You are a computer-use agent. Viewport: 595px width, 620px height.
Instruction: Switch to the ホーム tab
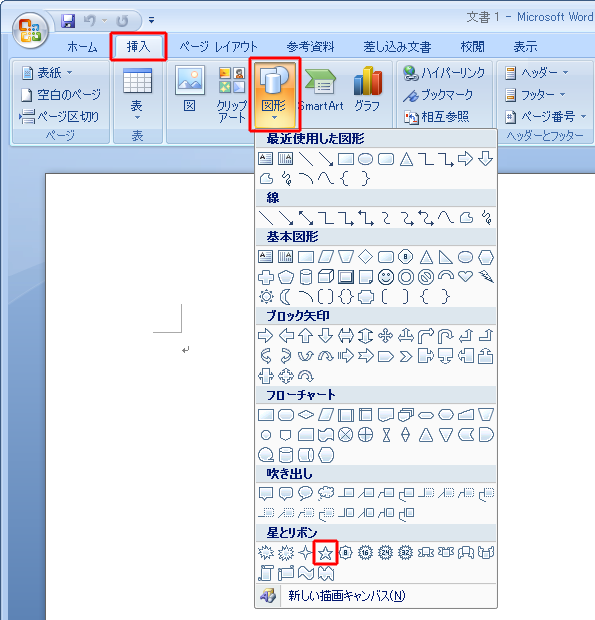[82, 47]
